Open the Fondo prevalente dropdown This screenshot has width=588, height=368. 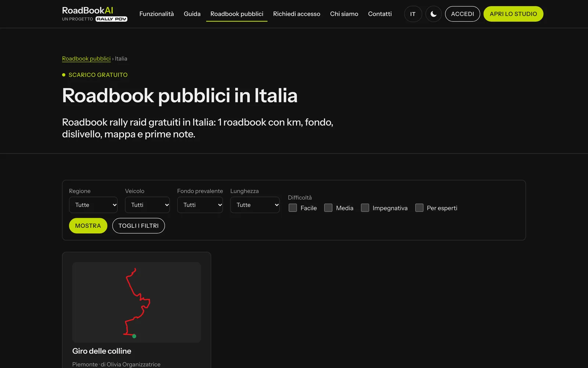pos(200,205)
